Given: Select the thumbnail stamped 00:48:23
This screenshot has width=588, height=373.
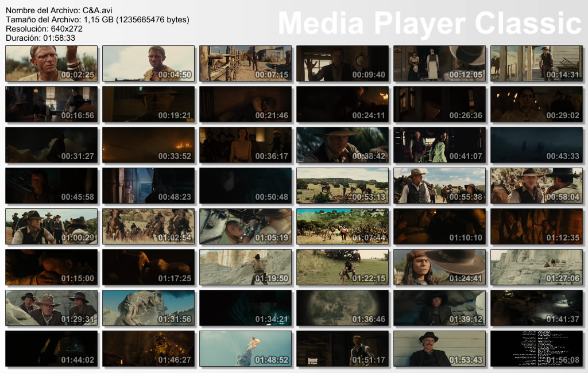Looking at the screenshot, I should (149, 185).
